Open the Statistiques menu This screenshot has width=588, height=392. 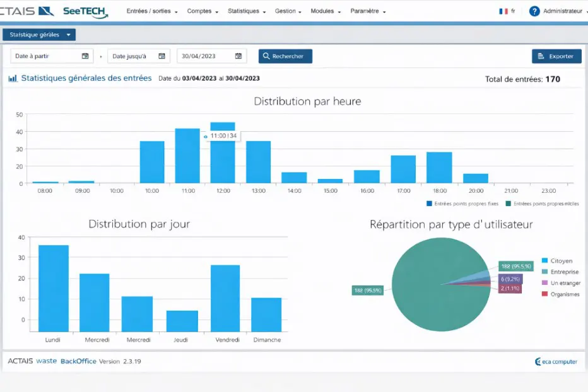247,11
